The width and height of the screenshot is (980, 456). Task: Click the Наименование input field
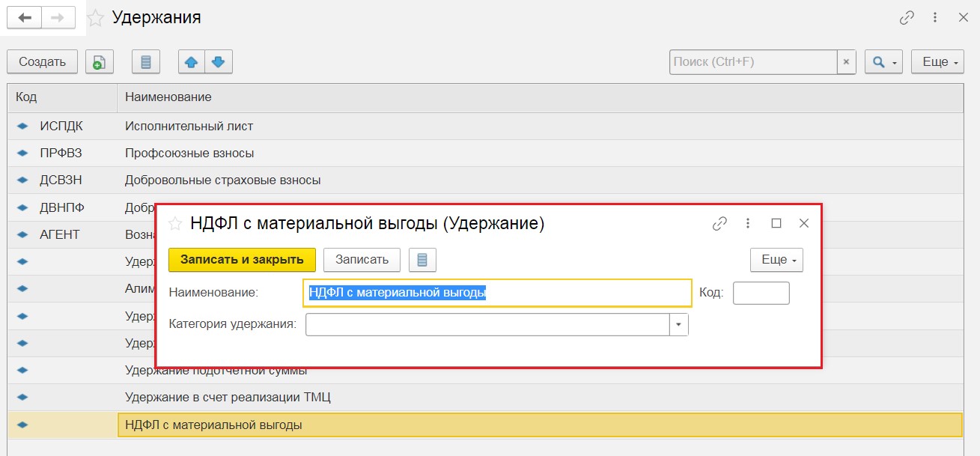[x=497, y=293]
